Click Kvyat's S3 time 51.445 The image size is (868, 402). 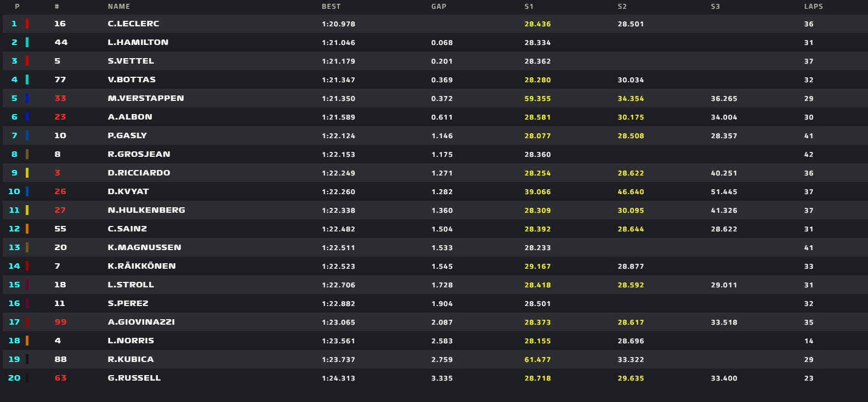coord(724,192)
